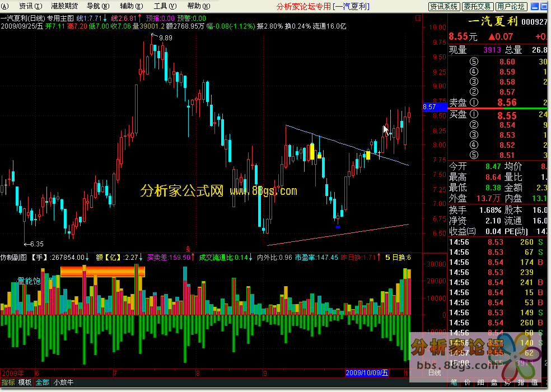
Task: Open the 资讯(I) menu
Action: (x=31, y=6)
